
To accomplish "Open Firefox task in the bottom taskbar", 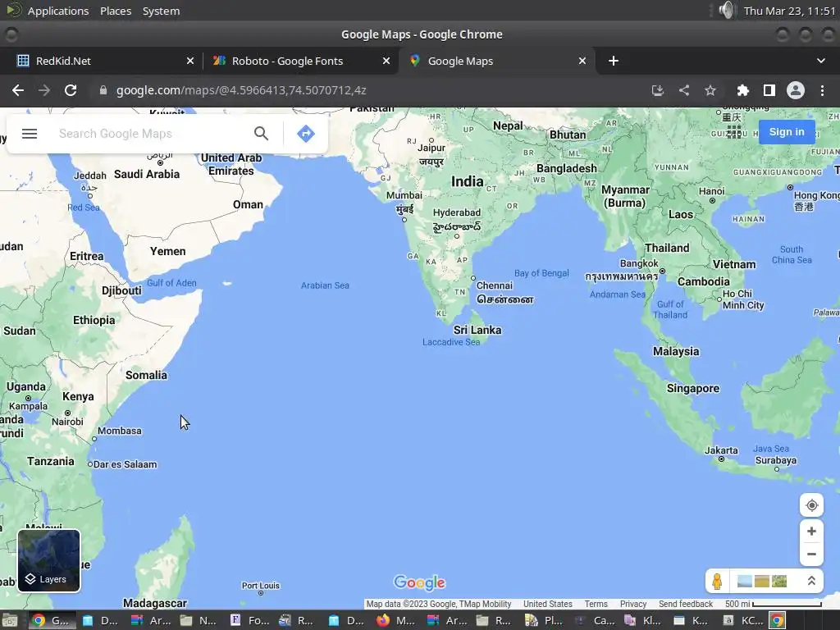I will point(395,620).
